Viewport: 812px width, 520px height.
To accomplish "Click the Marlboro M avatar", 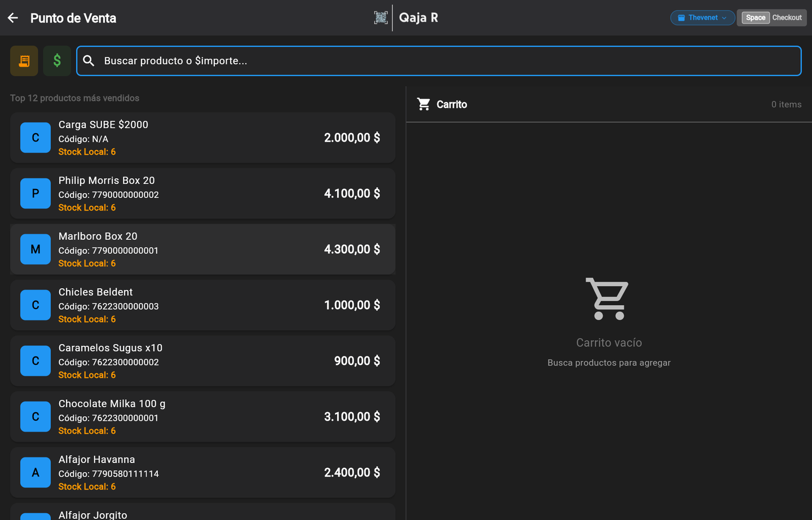I will pos(36,249).
